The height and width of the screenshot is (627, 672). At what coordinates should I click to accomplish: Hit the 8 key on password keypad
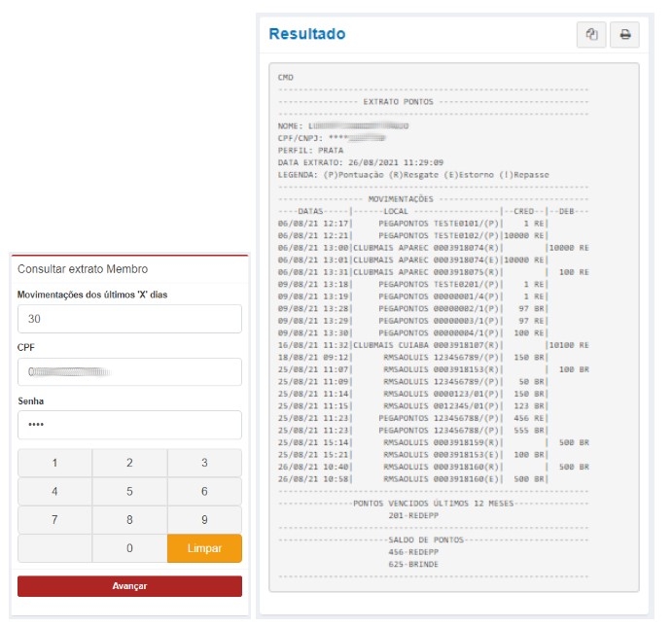(129, 520)
